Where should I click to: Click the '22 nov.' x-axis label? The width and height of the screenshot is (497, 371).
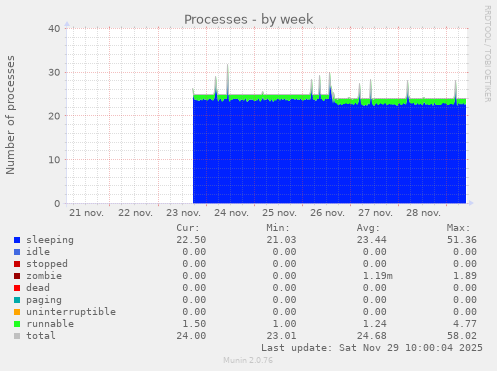(135, 213)
